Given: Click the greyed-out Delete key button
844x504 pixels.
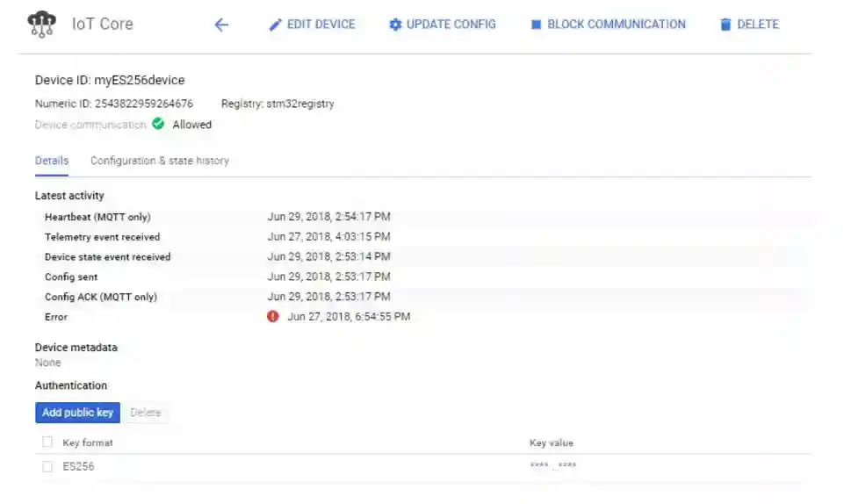Looking at the screenshot, I should click(x=145, y=413).
